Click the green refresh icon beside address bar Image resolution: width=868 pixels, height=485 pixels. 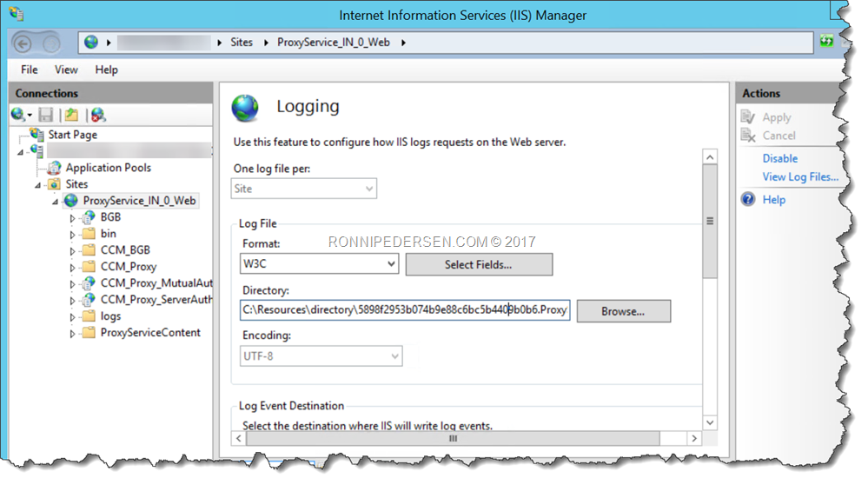(826, 41)
